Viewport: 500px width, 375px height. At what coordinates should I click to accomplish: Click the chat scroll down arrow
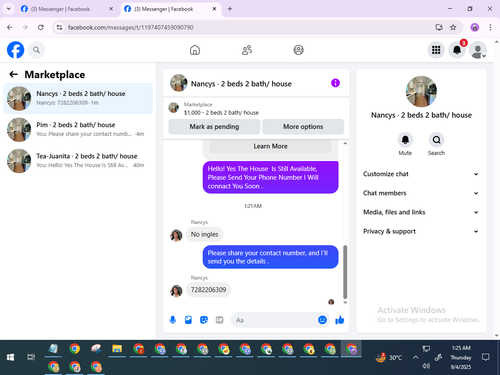tap(345, 303)
